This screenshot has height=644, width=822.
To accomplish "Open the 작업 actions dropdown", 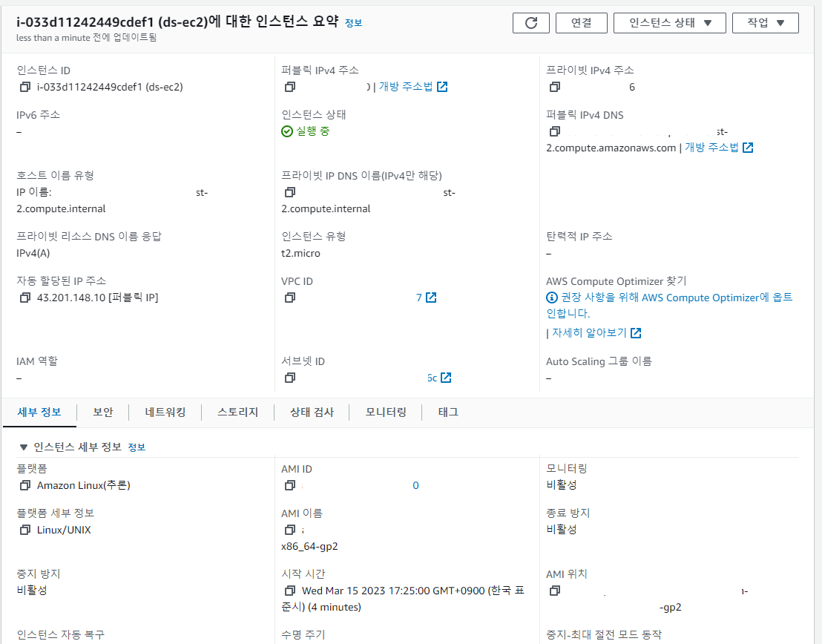I will tap(765, 23).
